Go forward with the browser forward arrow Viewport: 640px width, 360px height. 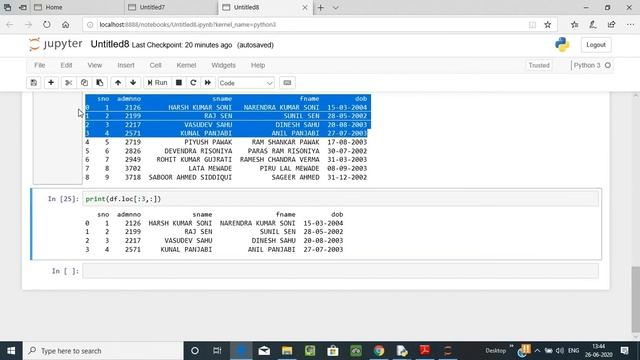(x=28, y=25)
